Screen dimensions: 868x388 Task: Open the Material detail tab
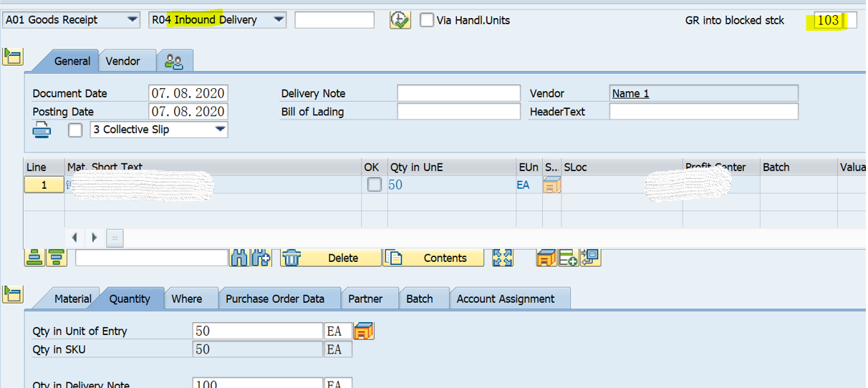pyautogui.click(x=72, y=299)
